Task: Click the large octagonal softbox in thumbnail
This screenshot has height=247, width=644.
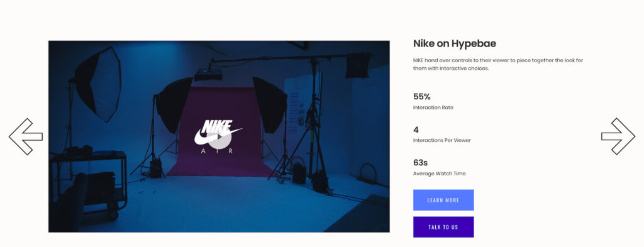Action: [97, 84]
